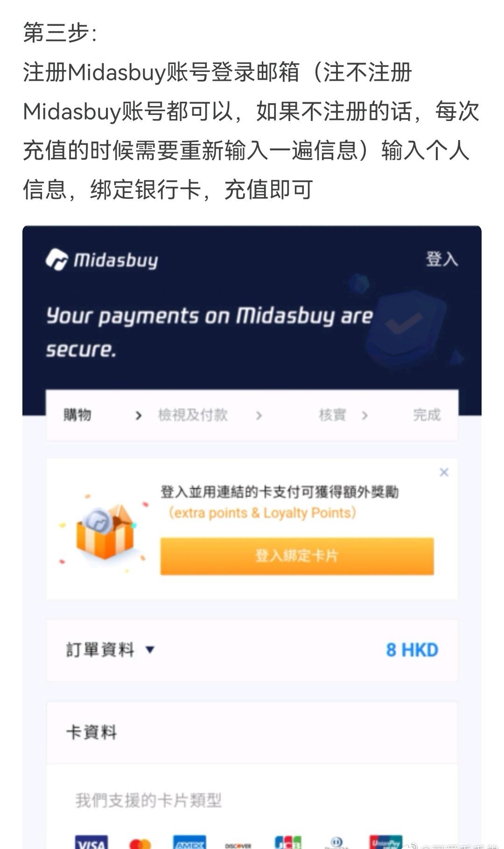The height and width of the screenshot is (849, 504).
Task: Choose the VISA card icon
Action: coord(91,842)
